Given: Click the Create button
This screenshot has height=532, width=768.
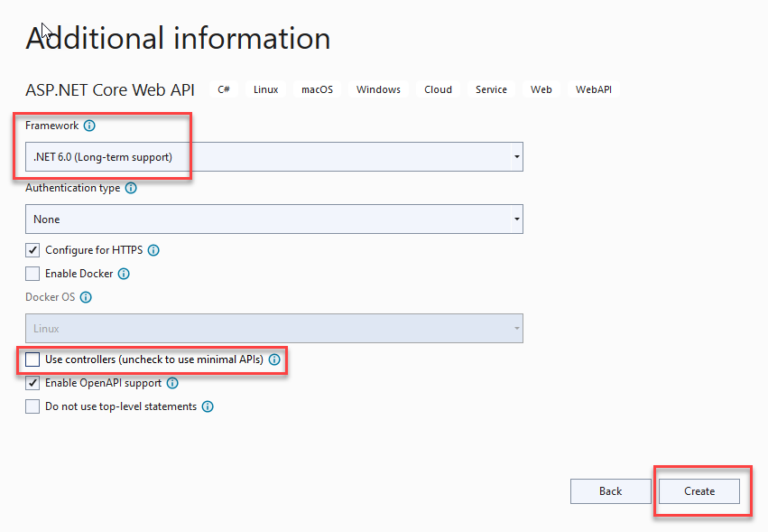Looking at the screenshot, I should (699, 491).
